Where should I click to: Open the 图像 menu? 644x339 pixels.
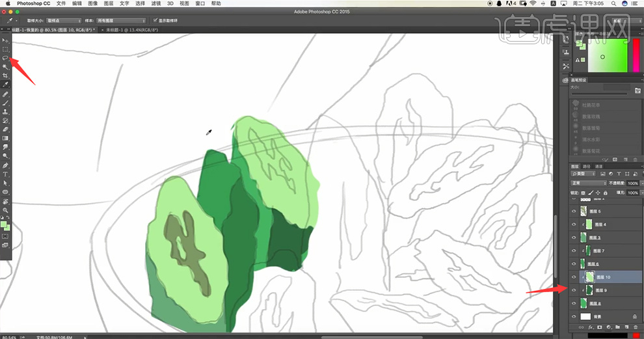93,3
